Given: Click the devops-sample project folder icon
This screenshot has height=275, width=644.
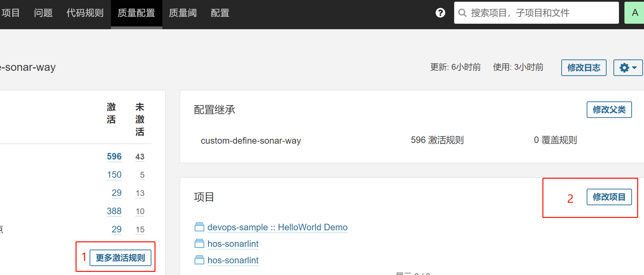Looking at the screenshot, I should [x=199, y=227].
